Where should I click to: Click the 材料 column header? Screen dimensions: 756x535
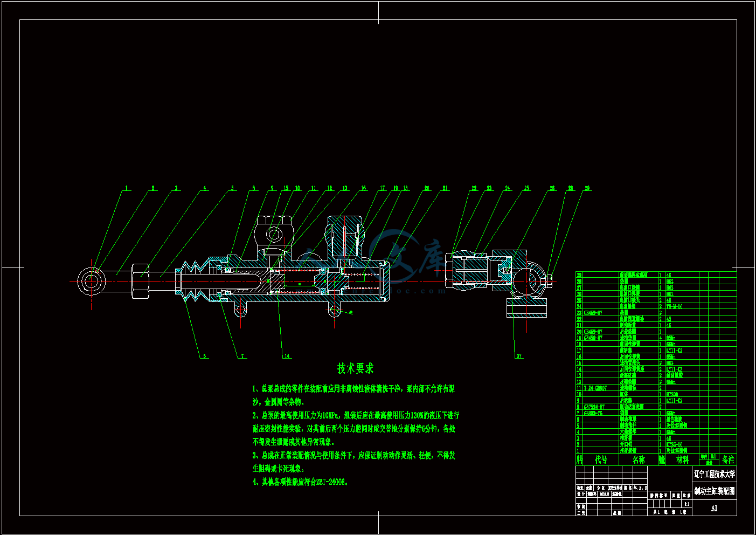click(x=682, y=459)
